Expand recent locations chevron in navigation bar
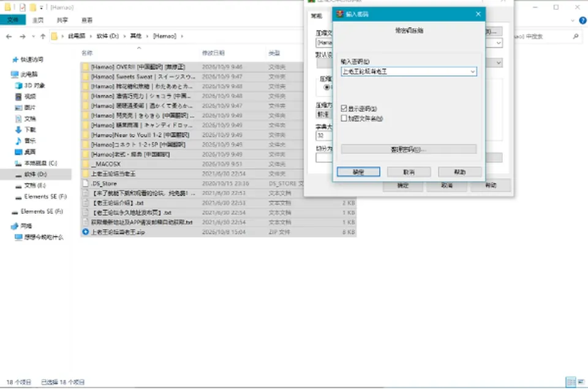This screenshot has height=389, width=588. (33, 36)
